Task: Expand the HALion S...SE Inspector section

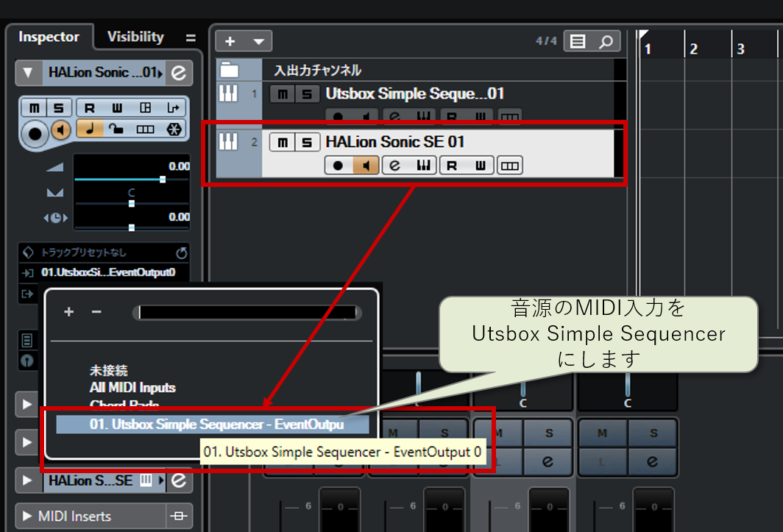Action: (27, 480)
